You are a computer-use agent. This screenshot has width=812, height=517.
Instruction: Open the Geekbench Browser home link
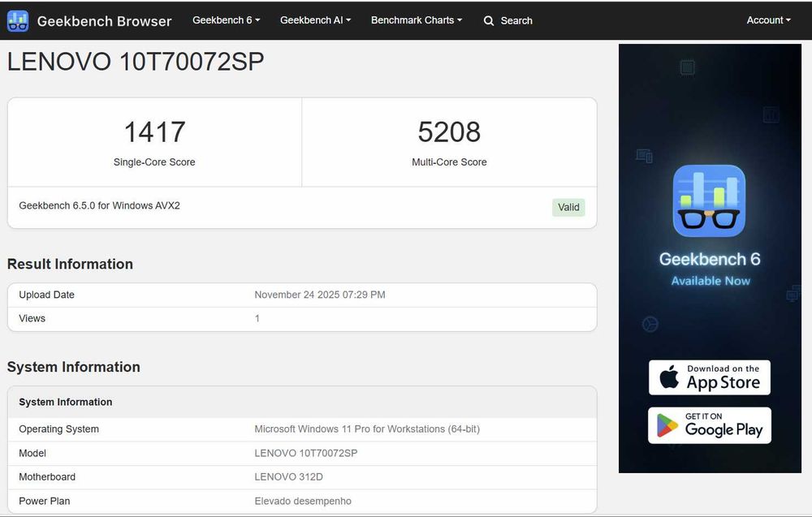pyautogui.click(x=104, y=21)
